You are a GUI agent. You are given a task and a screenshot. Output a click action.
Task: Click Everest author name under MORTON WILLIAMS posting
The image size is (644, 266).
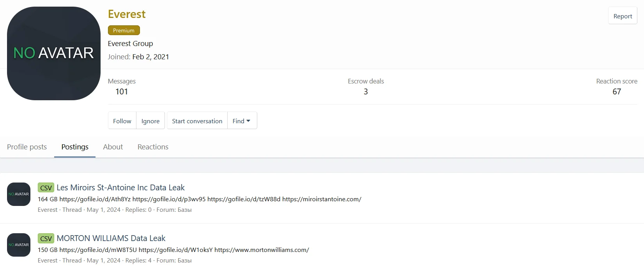(48, 261)
